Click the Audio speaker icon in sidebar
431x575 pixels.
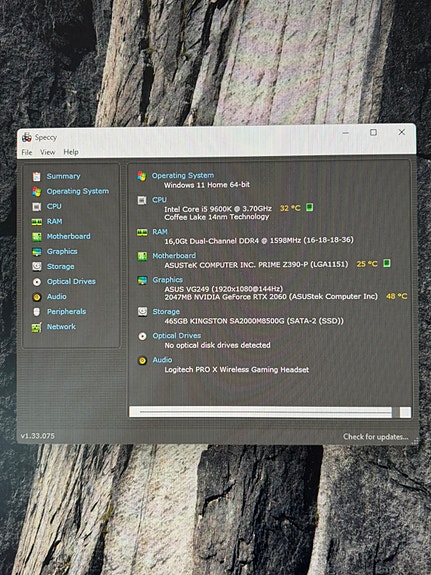click(36, 297)
